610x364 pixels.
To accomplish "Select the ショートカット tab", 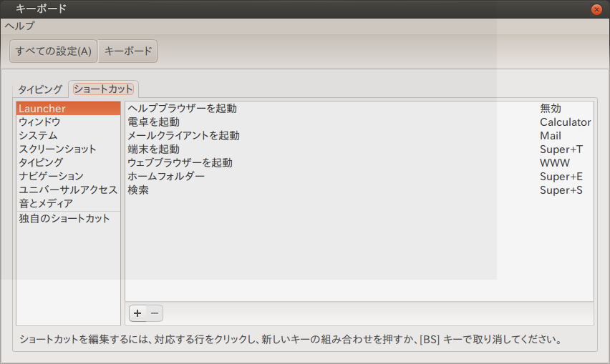I will coord(104,89).
